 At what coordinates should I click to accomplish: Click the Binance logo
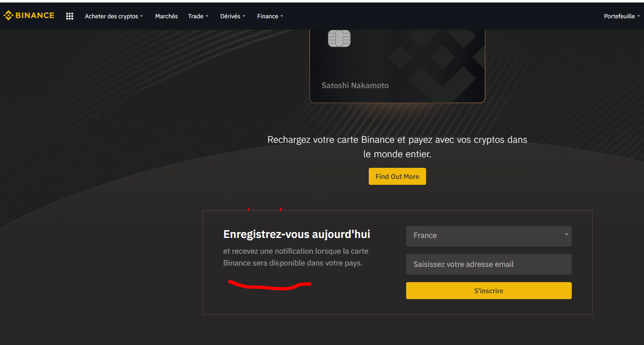[x=29, y=16]
